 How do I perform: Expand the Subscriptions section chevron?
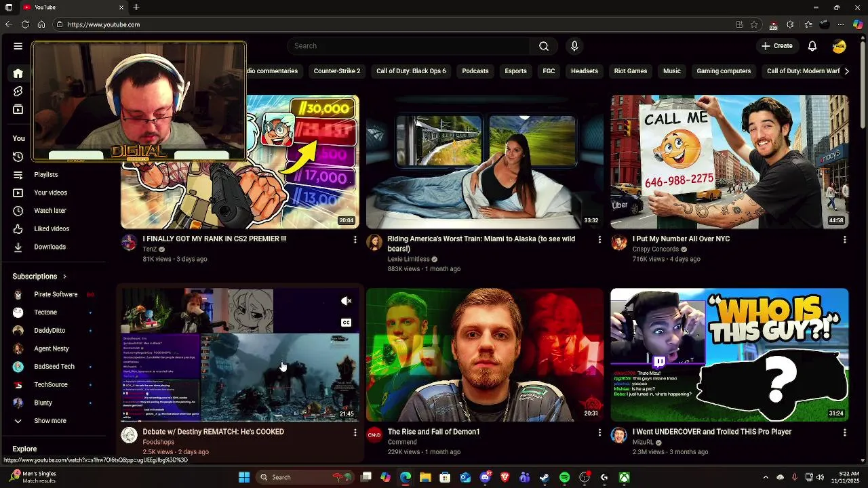coord(65,277)
